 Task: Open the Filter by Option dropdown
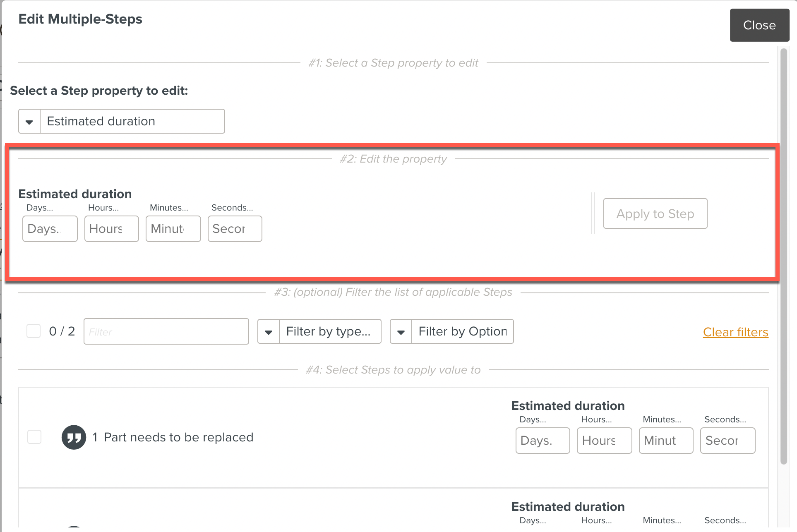pos(401,332)
